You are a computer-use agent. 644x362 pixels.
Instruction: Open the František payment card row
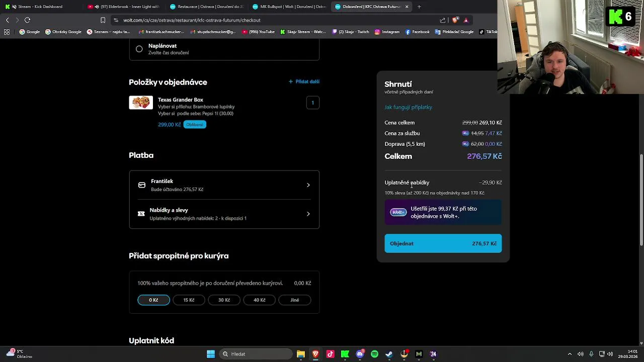tap(224, 185)
